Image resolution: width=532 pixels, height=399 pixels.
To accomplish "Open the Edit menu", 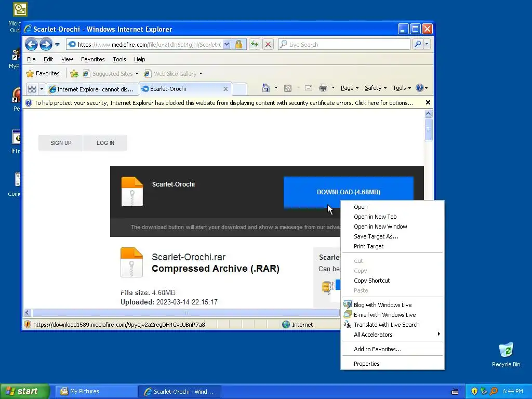I will 48,59.
